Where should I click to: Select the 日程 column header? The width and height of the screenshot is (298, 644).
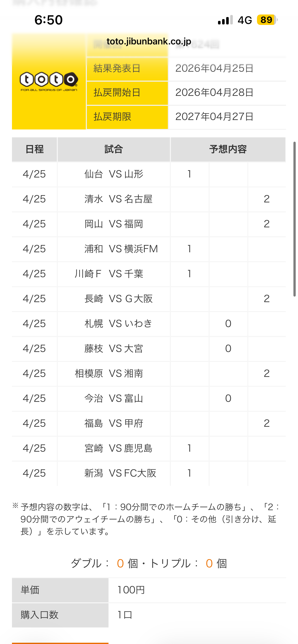[35, 149]
